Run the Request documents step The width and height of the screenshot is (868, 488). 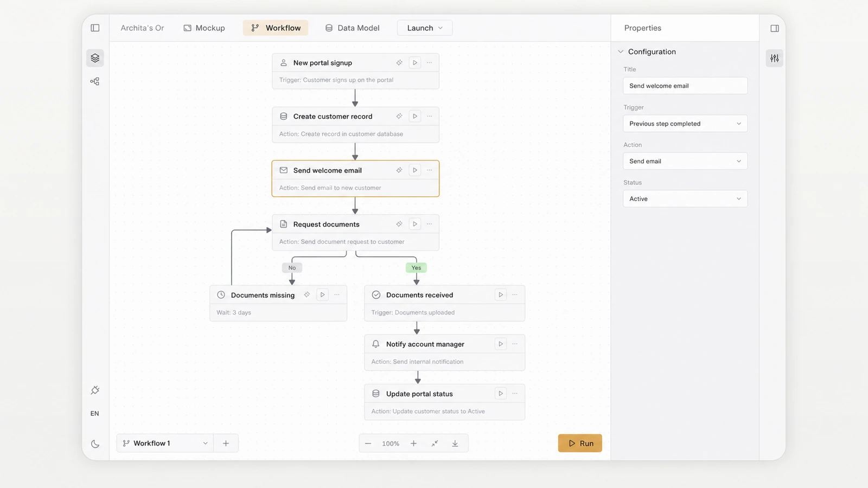(415, 224)
